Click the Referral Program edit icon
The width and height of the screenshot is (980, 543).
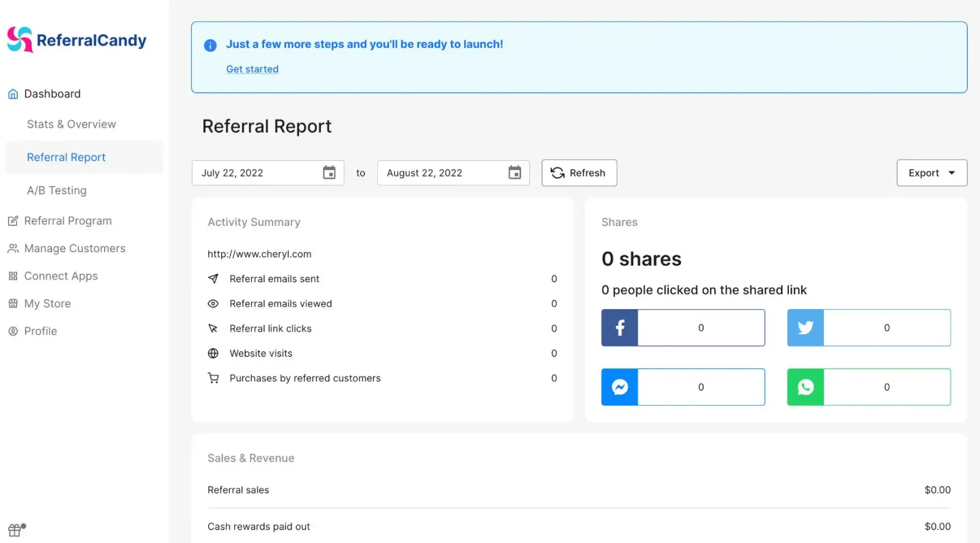click(x=13, y=221)
